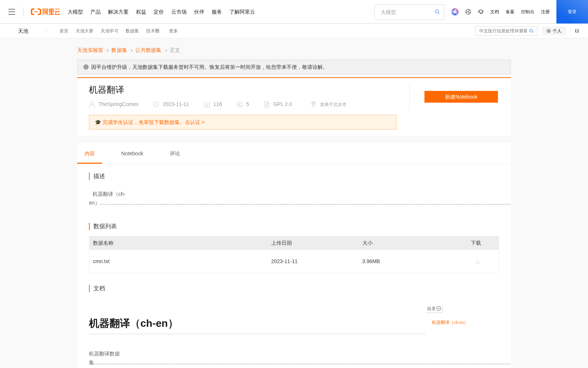
Task: Click the author name TheSpringComes
Action: tap(118, 104)
